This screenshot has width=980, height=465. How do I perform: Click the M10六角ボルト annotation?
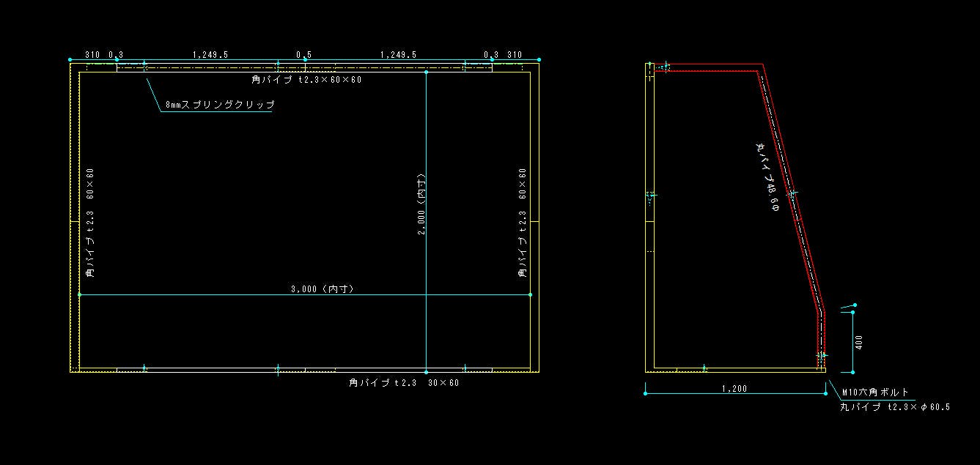[x=875, y=393]
